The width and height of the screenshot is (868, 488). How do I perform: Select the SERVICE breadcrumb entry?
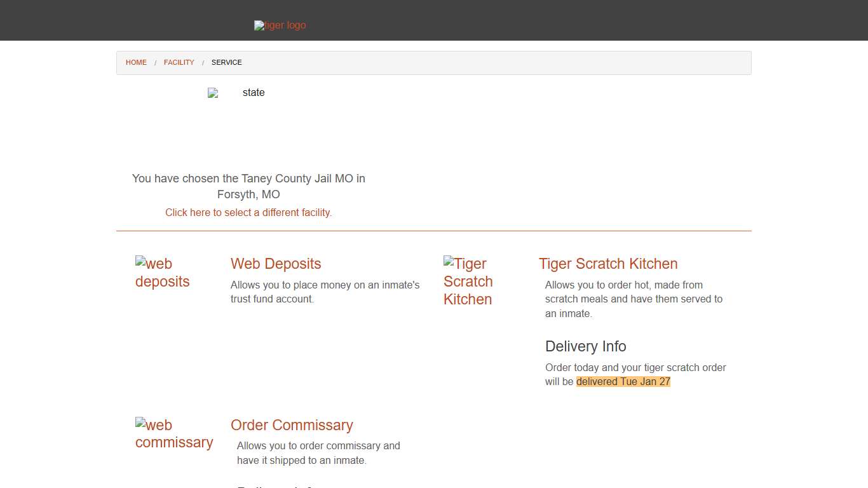226,62
